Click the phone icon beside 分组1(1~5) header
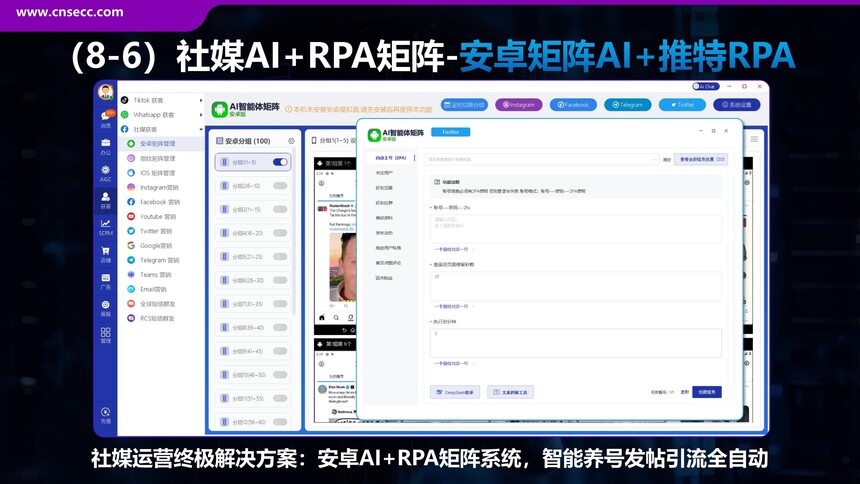860x484 pixels. point(314,140)
